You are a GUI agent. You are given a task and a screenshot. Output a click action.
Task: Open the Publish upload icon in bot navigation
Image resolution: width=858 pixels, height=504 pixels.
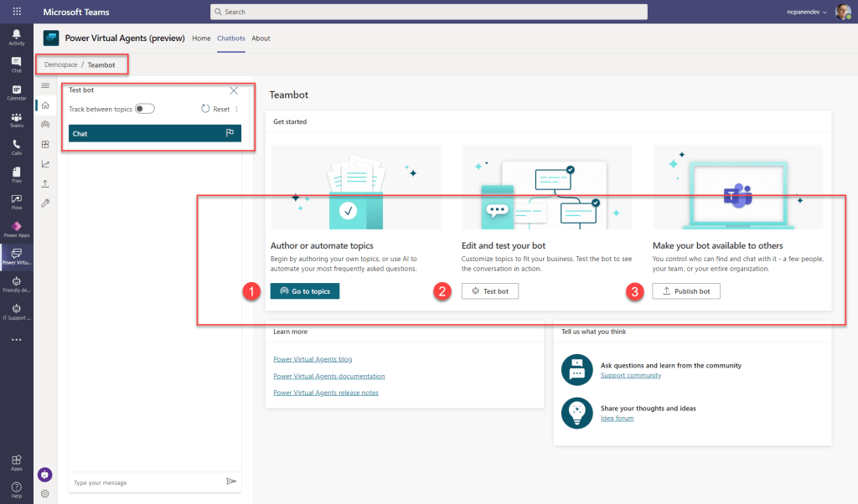click(45, 183)
